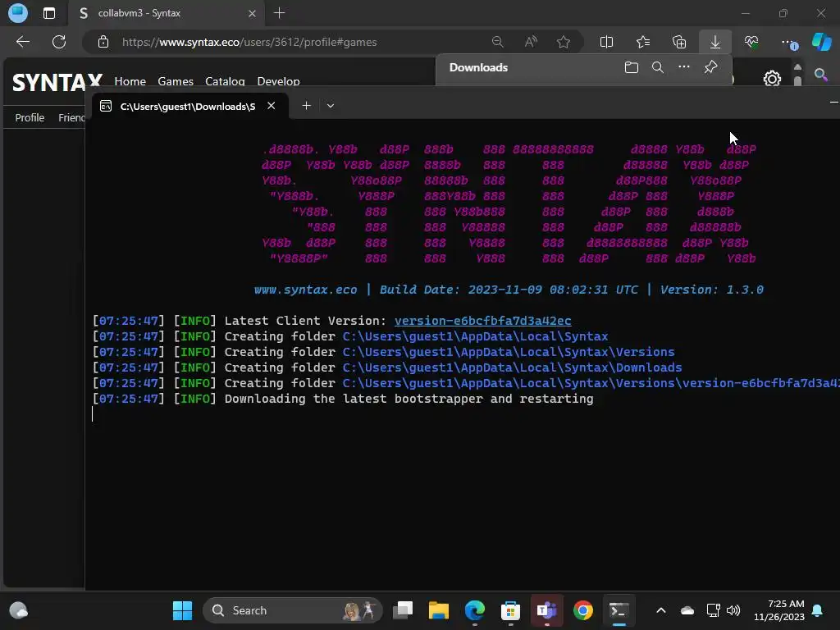The height and width of the screenshot is (630, 840).
Task: Click the 'Downloading the latest bootstrapper and restarting' line
Action: [409, 399]
